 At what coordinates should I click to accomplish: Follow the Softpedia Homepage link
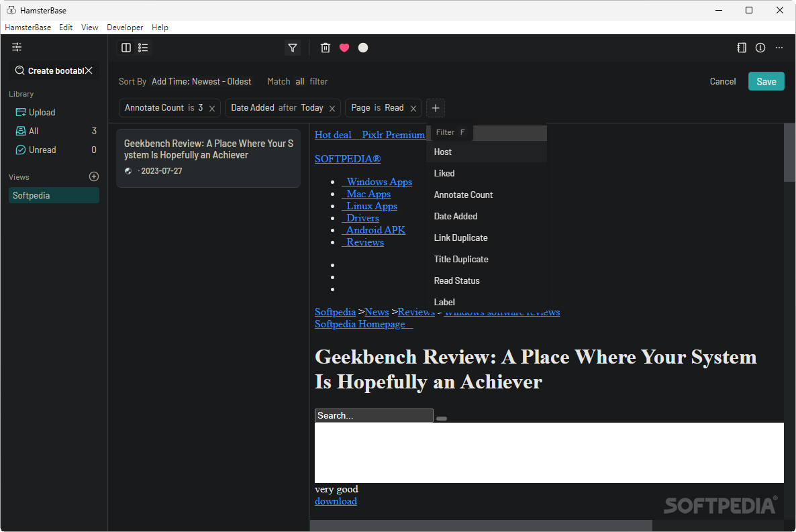pyautogui.click(x=364, y=324)
